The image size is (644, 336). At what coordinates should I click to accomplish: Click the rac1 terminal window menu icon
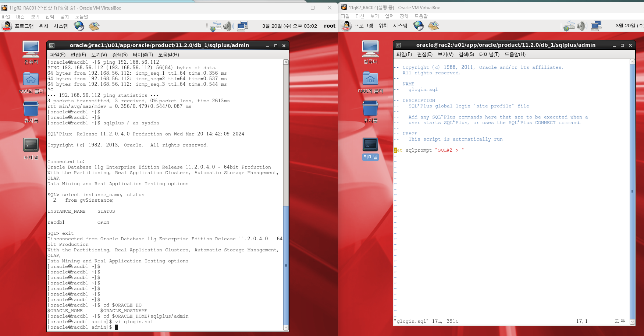click(x=52, y=46)
